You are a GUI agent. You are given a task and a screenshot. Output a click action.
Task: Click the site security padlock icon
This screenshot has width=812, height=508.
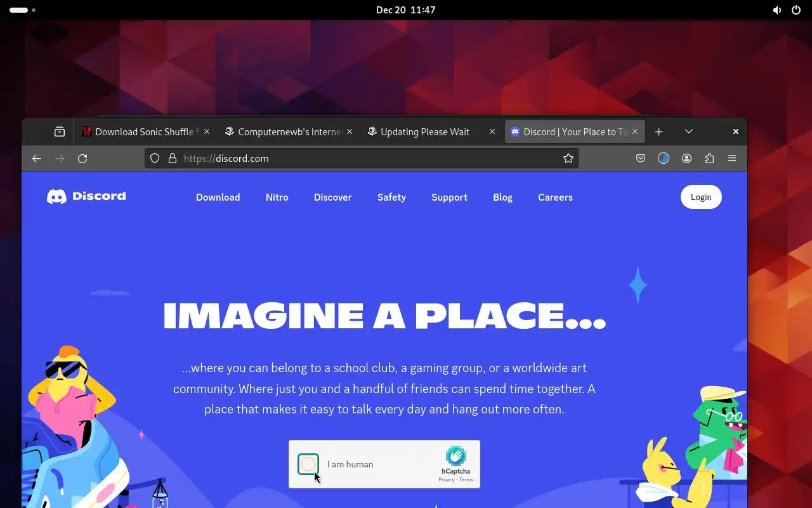point(172,158)
